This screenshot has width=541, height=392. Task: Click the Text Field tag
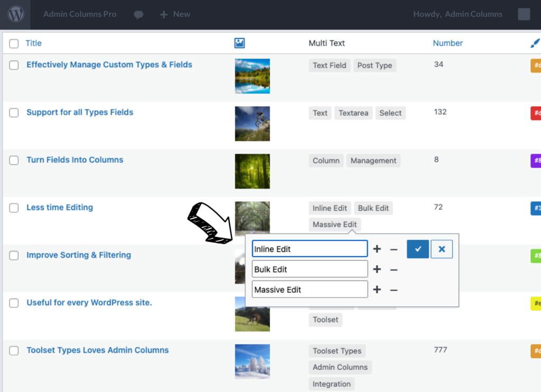click(330, 65)
